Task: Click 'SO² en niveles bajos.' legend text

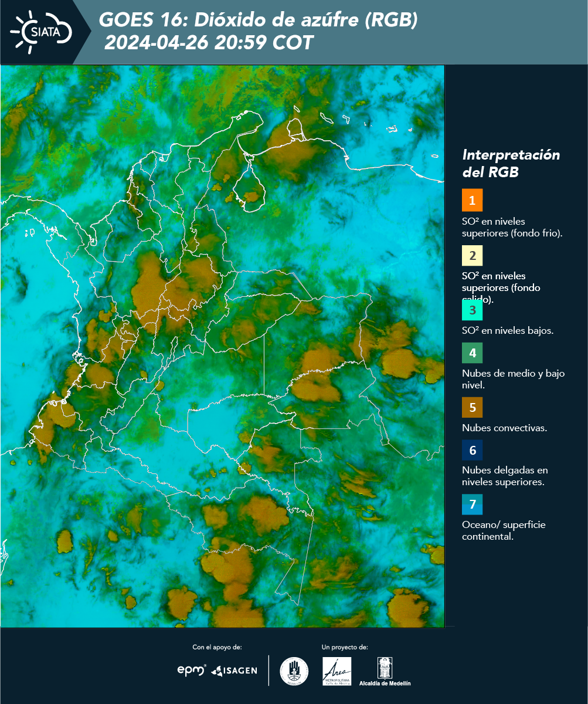Action: (508, 330)
